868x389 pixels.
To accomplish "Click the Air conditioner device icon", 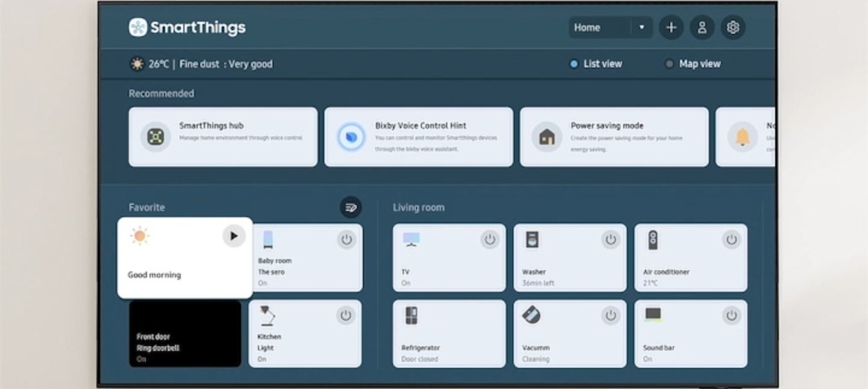I will (x=653, y=240).
